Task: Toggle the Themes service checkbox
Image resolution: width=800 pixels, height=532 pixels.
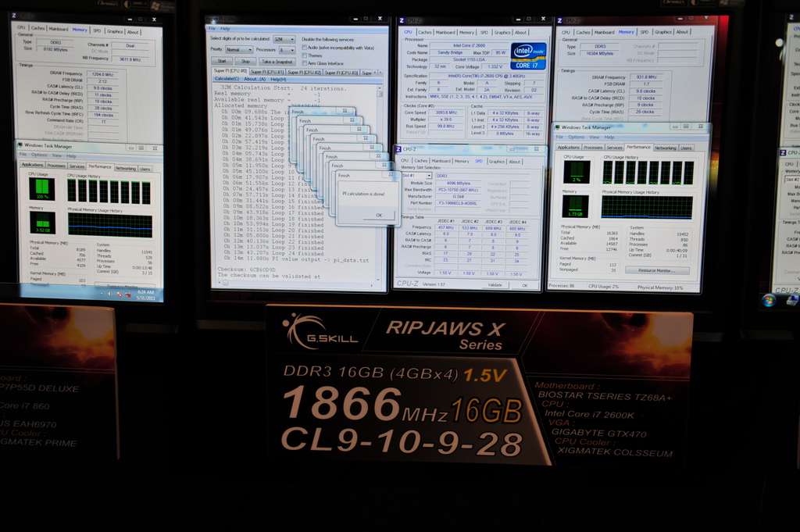Action: coord(304,55)
